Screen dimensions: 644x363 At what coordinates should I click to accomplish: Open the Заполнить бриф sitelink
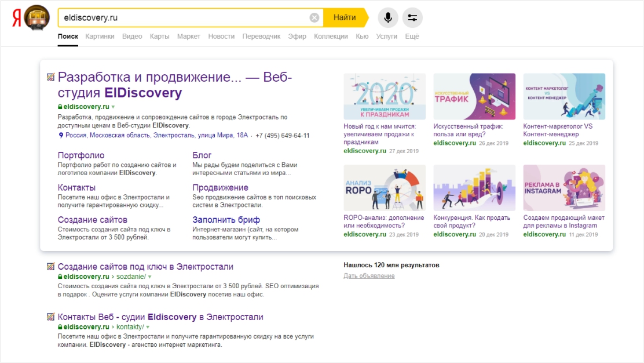coord(226,220)
